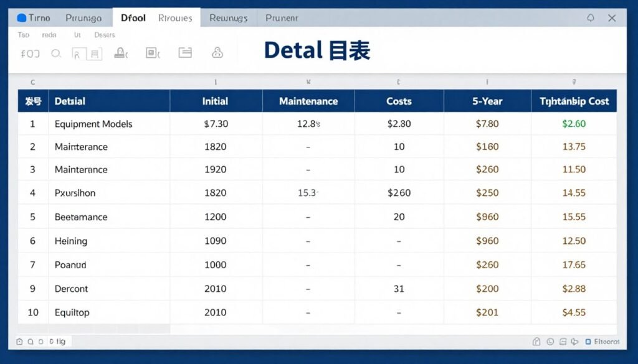The width and height of the screenshot is (638, 364).
Task: Select the Dfool tab
Action: click(x=133, y=18)
